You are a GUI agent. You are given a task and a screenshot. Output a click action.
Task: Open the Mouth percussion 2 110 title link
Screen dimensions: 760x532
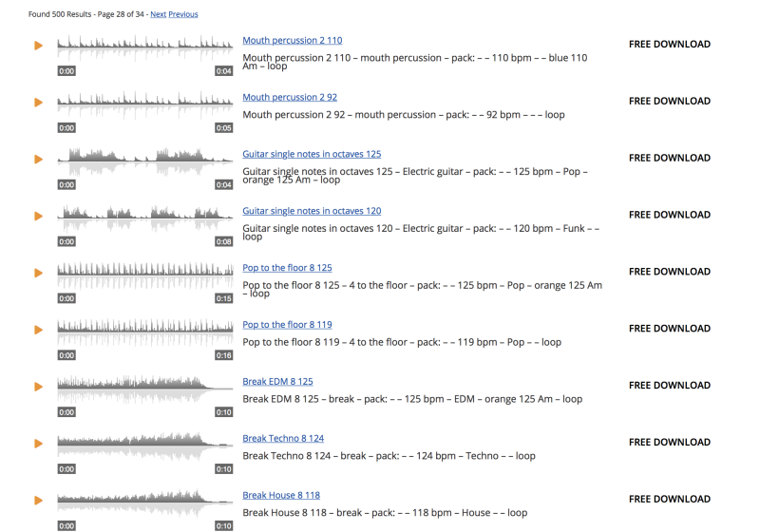292,41
